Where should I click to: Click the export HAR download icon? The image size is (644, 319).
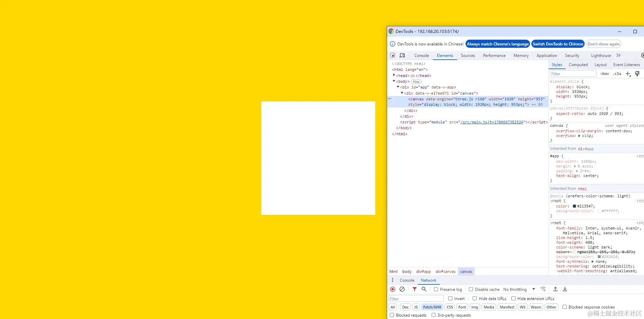(565, 289)
